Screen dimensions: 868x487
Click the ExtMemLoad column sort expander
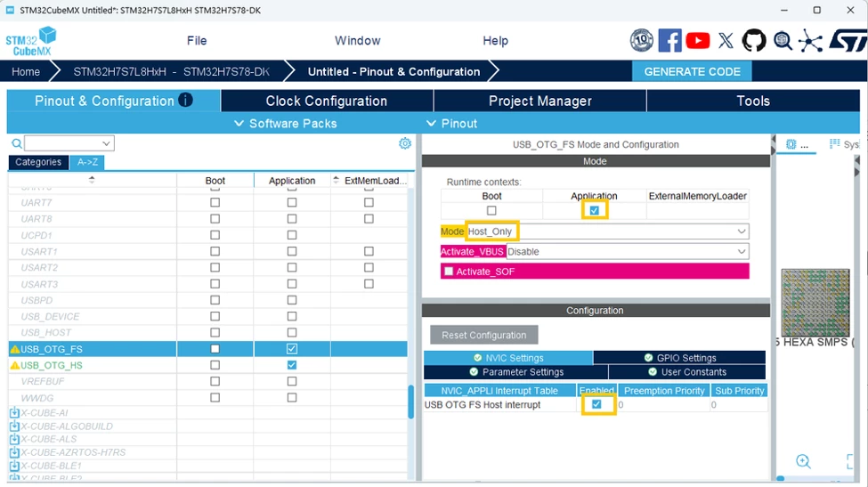tap(336, 180)
